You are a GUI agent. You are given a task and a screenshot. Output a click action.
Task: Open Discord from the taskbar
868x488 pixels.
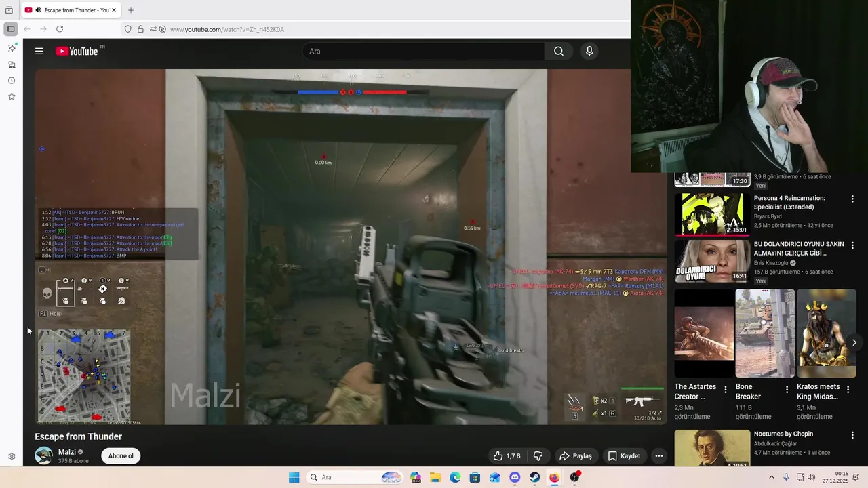[515, 477]
